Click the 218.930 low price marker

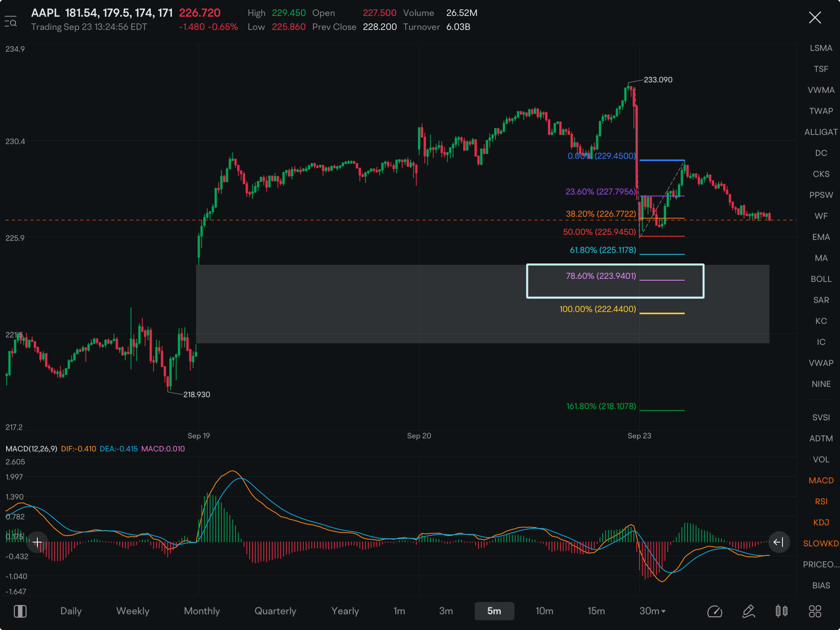196,394
